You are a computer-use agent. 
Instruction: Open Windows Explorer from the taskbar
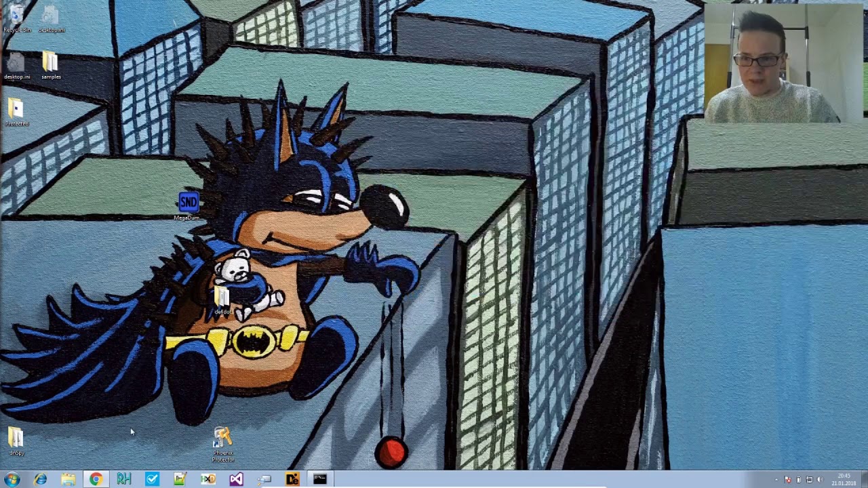(68, 479)
